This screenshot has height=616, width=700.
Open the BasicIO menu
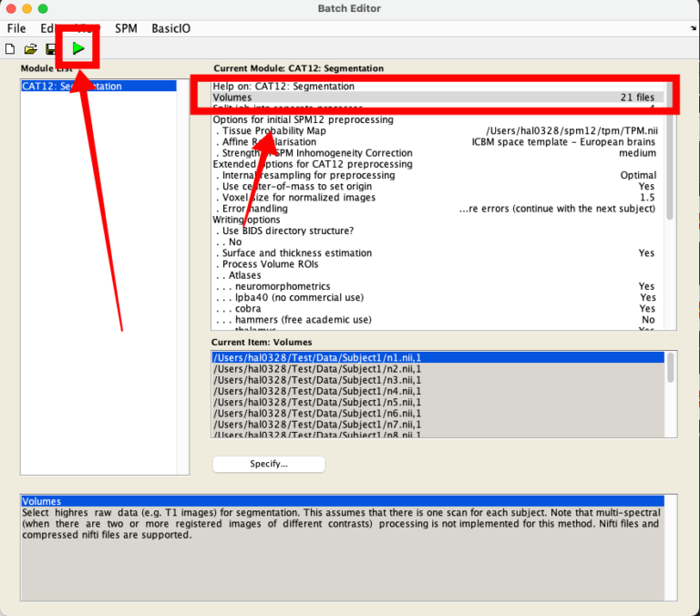[171, 28]
